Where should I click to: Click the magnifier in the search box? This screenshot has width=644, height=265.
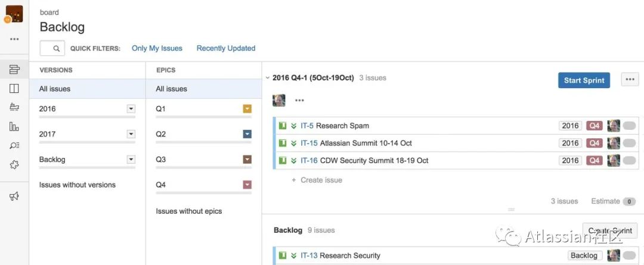(57, 48)
